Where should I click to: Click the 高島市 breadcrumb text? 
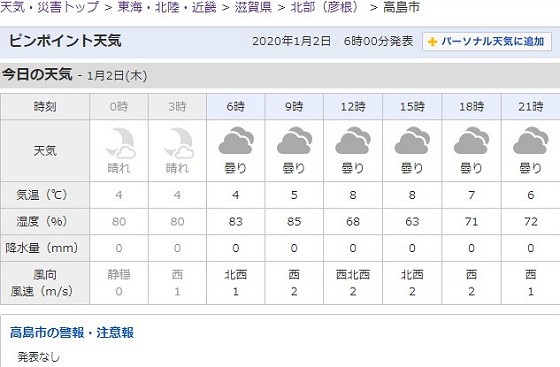click(x=401, y=7)
